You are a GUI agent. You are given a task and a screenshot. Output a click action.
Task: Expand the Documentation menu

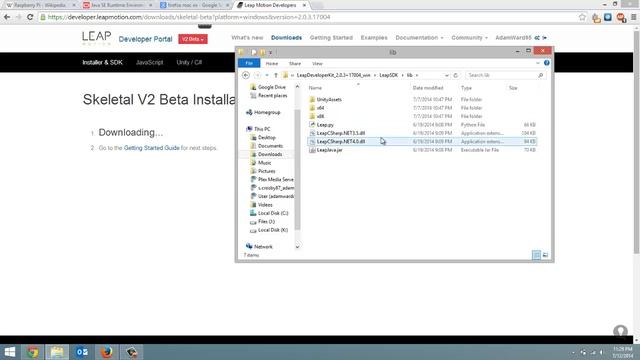click(419, 38)
